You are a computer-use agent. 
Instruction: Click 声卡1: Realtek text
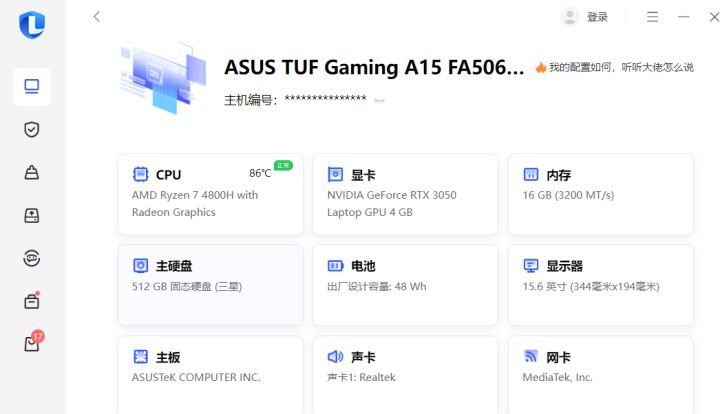(361, 377)
